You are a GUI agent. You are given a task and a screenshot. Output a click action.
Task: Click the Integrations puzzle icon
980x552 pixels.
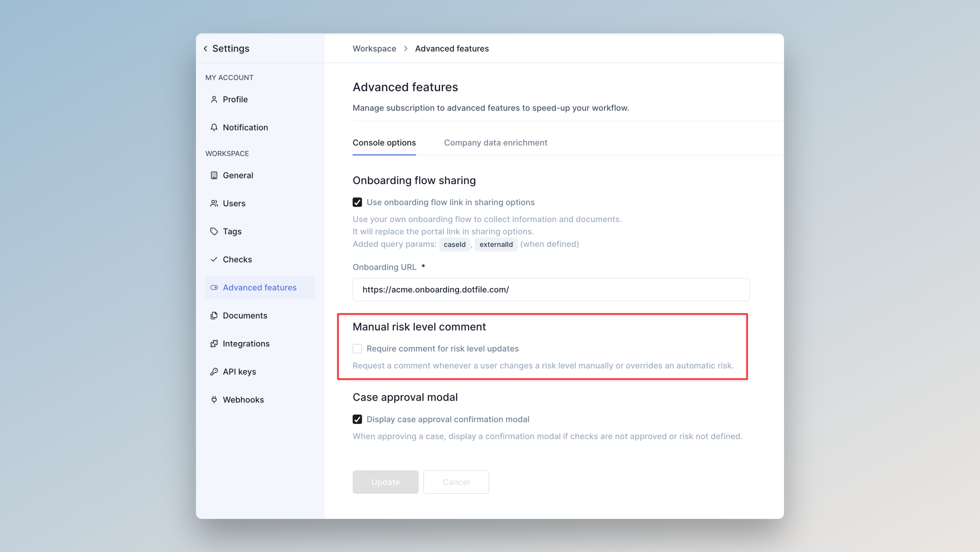point(214,344)
